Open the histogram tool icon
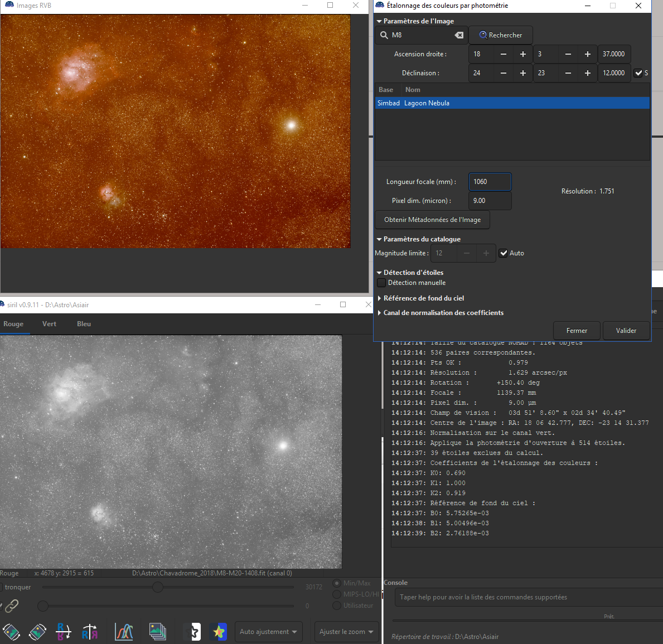The image size is (663, 644). pos(124,632)
